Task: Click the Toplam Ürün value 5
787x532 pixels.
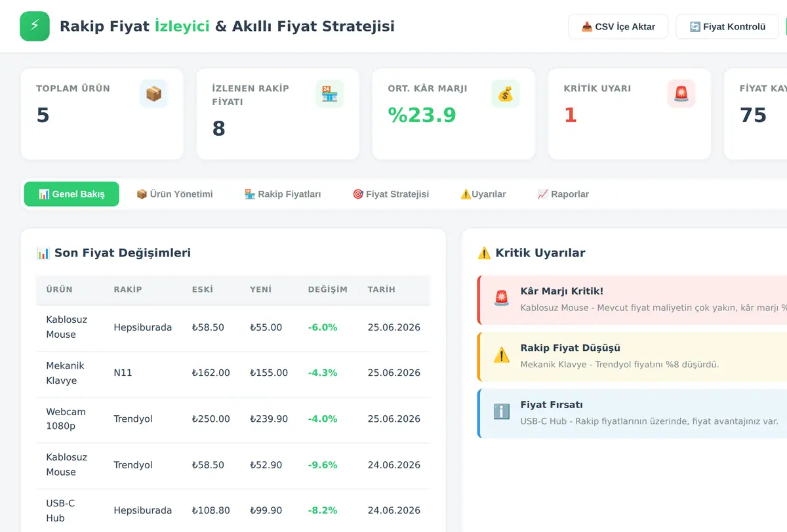Action: (43, 115)
